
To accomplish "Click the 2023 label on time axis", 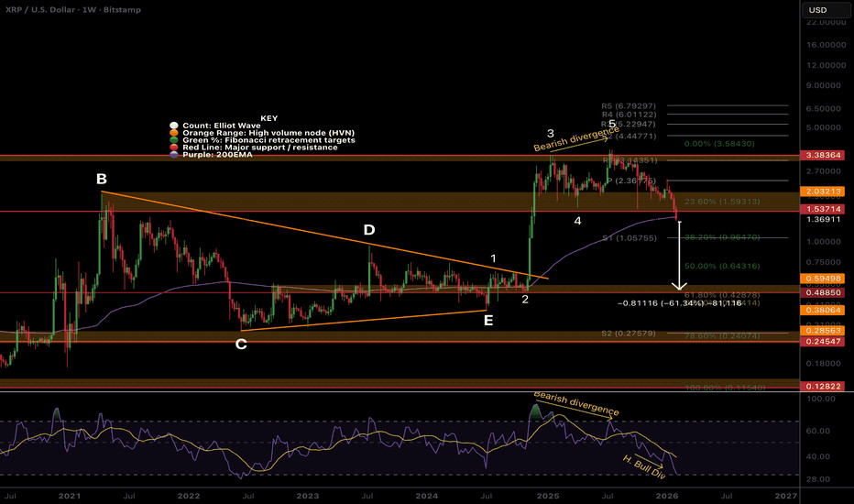I will [308, 495].
